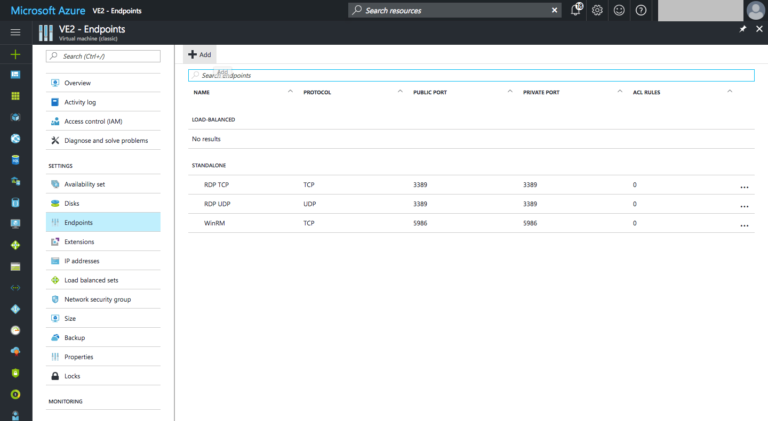Click the Activity log icon in the side menu

click(55, 102)
